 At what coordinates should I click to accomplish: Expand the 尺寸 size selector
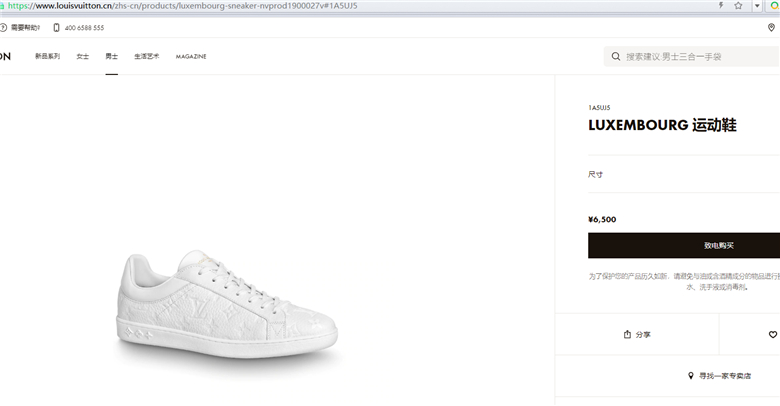point(684,175)
